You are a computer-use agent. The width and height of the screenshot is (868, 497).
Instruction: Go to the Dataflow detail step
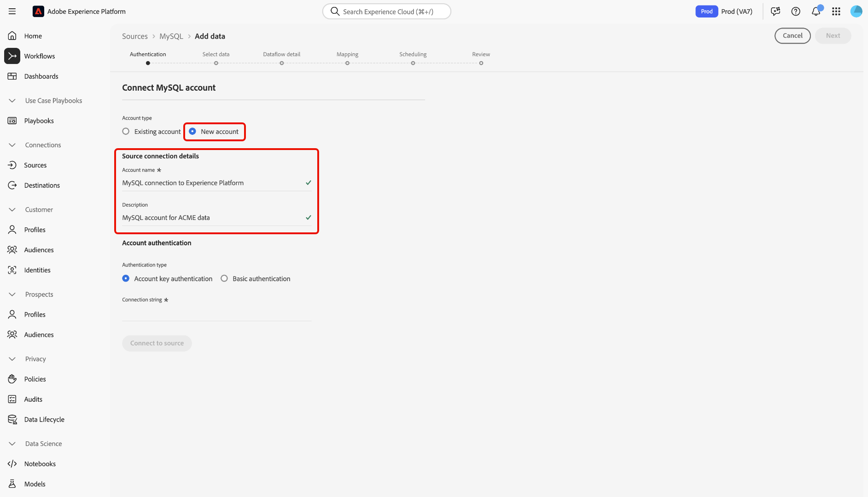pos(282,58)
